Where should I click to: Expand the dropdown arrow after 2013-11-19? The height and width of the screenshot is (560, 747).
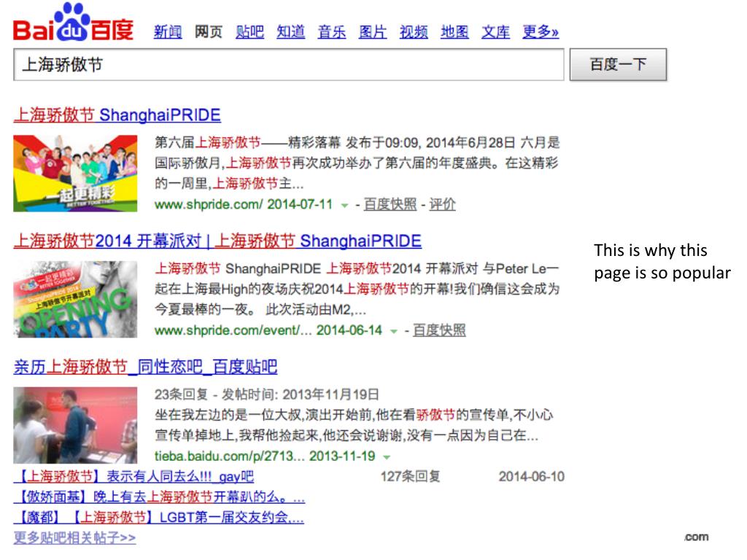click(387, 457)
